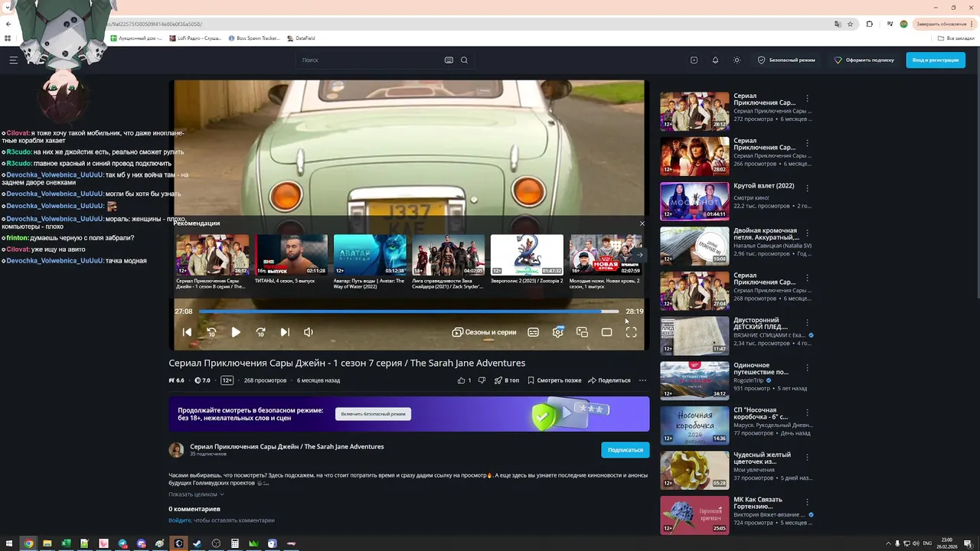This screenshot has height=551, width=980.
Task: Click the search magnifier icon
Action: coord(464,60)
